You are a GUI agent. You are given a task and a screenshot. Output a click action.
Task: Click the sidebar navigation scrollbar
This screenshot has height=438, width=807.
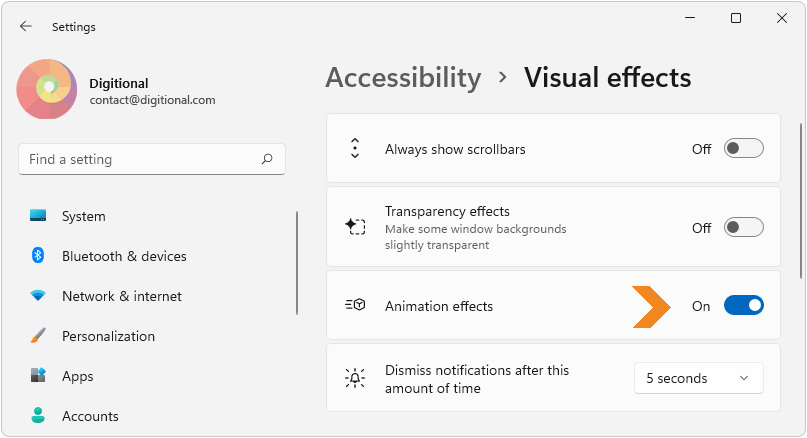(x=297, y=263)
